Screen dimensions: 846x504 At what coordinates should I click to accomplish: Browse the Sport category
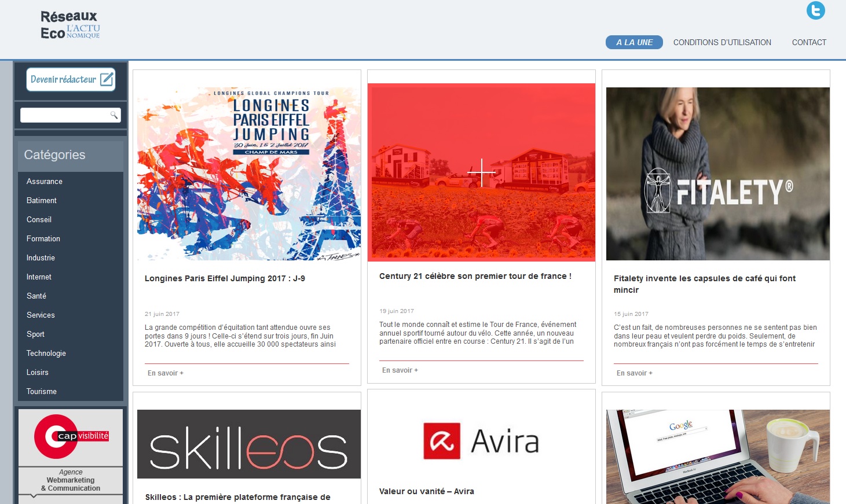(x=35, y=334)
